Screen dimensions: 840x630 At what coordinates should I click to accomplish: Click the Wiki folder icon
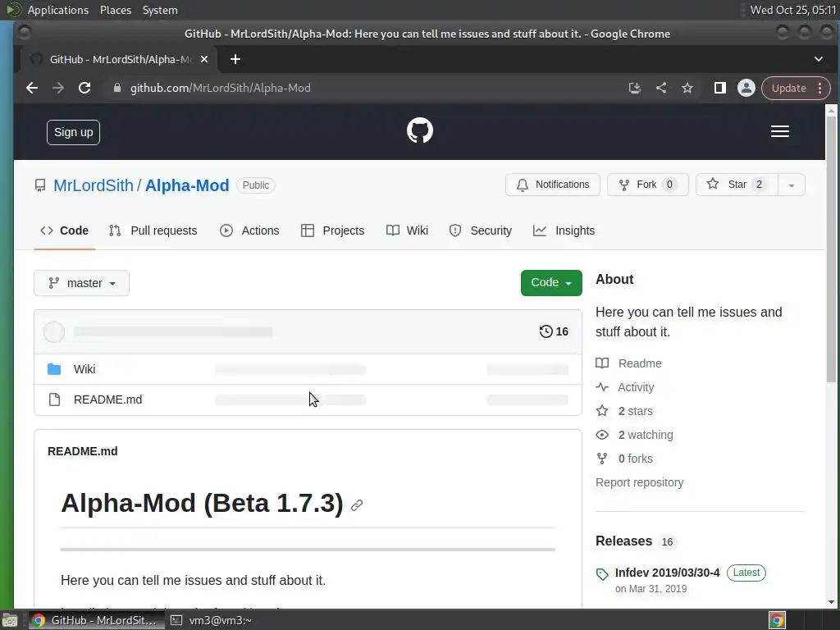54,369
